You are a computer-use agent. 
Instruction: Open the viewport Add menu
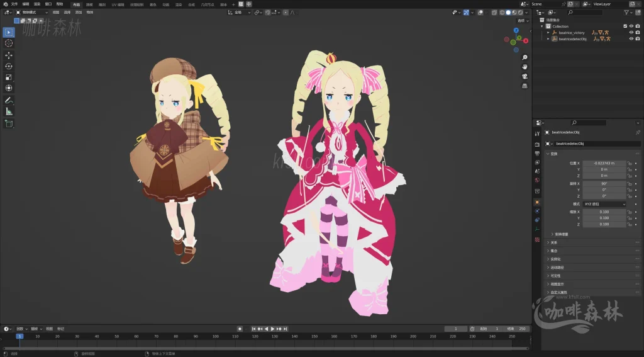(79, 13)
